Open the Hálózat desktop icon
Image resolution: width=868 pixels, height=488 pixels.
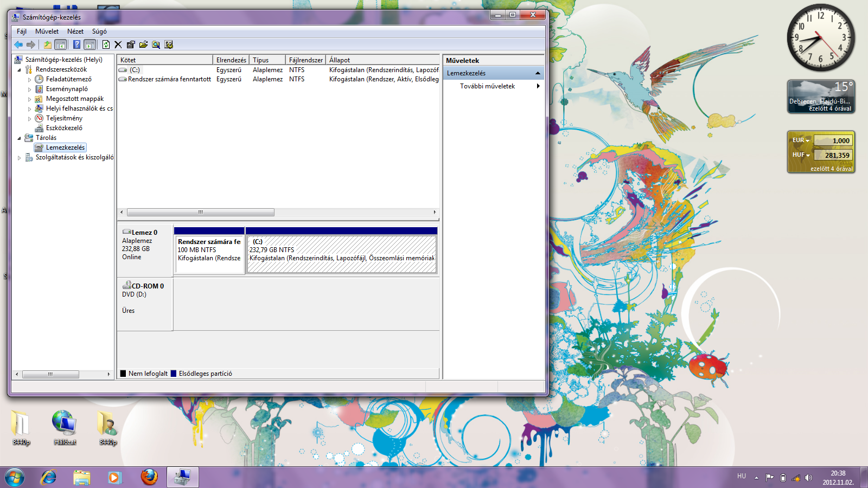(65, 428)
